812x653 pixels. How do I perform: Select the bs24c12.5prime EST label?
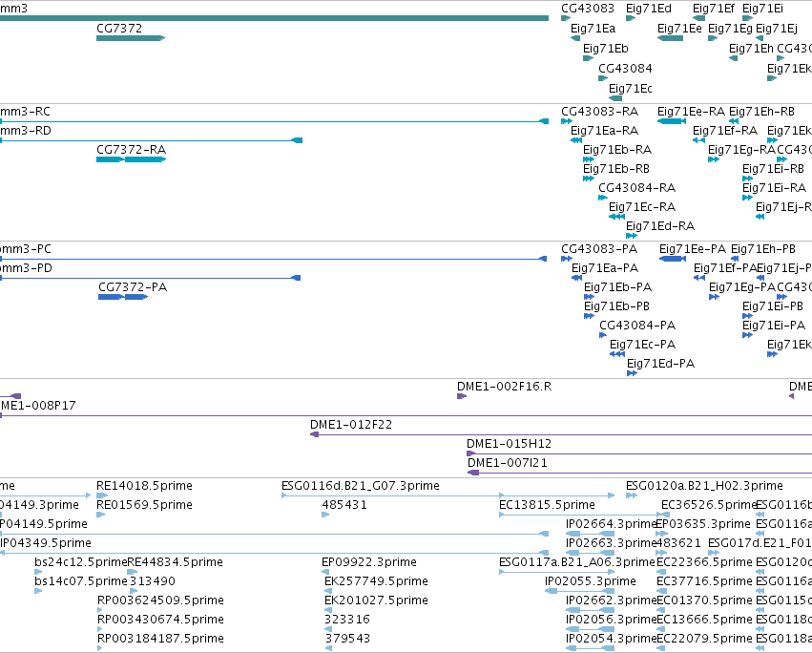(x=81, y=563)
